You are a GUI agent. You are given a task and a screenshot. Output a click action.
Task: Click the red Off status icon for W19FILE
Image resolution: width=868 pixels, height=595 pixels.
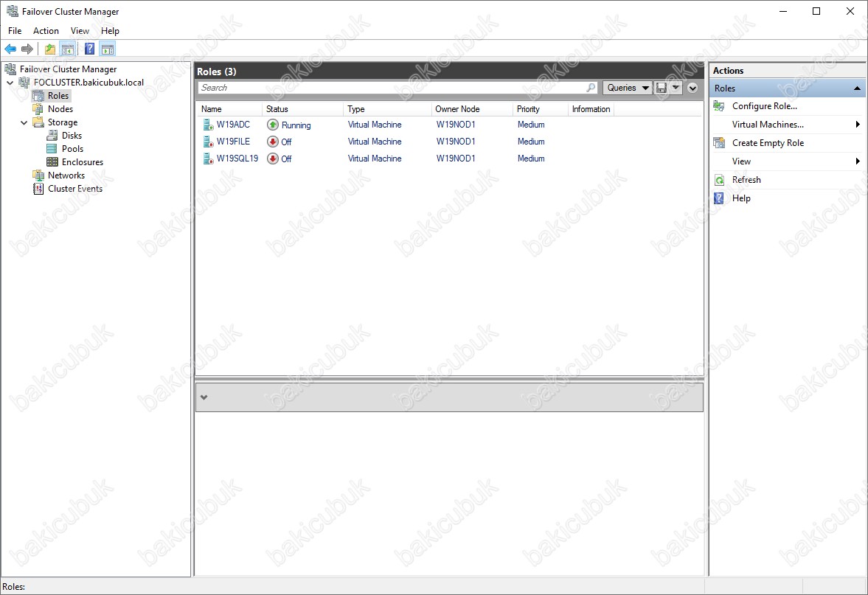[272, 142]
